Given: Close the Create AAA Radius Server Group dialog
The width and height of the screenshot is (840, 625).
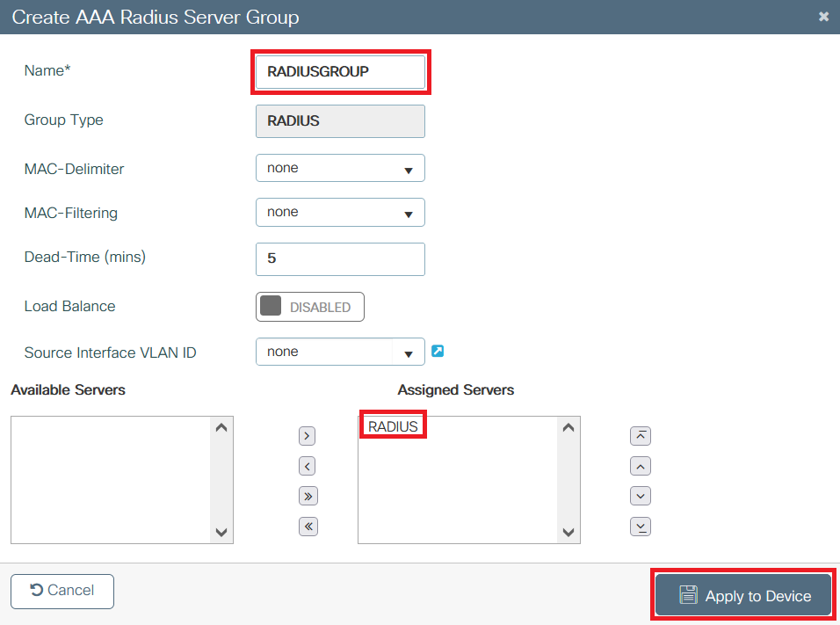Looking at the screenshot, I should pyautogui.click(x=823, y=16).
